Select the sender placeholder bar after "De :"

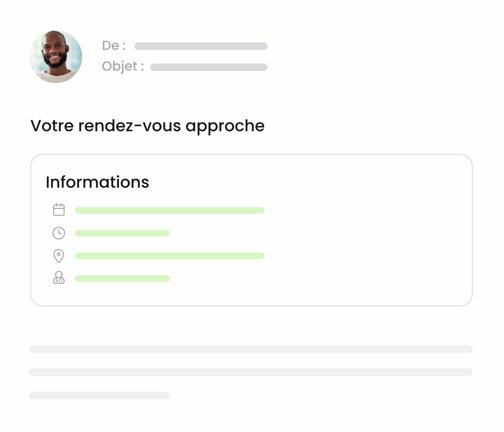(x=201, y=46)
